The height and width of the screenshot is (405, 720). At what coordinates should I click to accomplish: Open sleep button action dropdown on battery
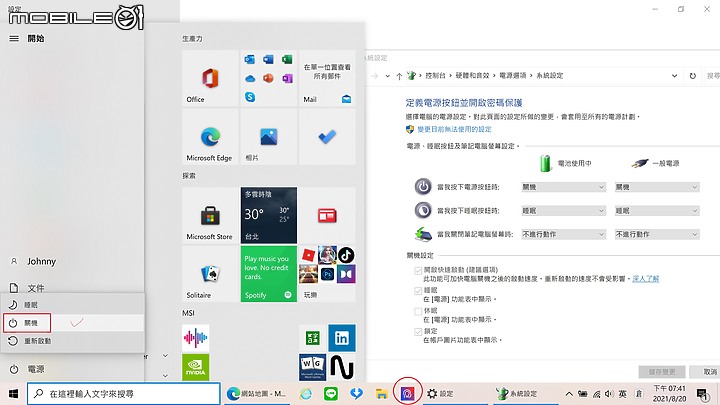click(x=563, y=210)
